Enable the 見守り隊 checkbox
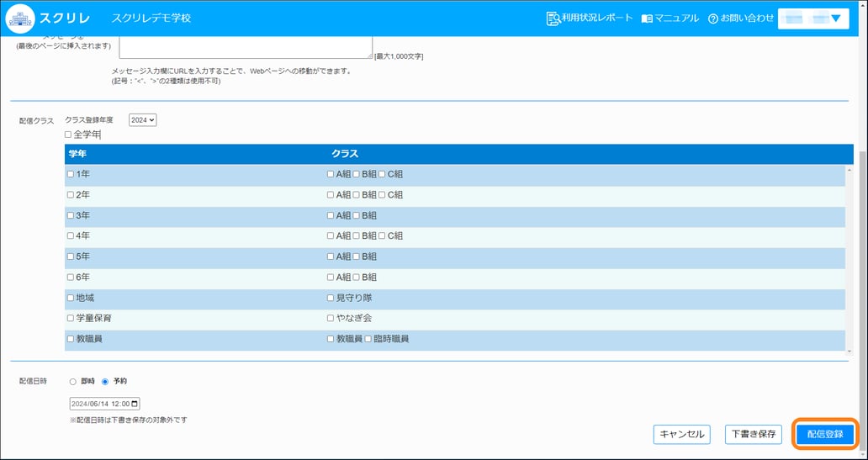 tap(331, 298)
